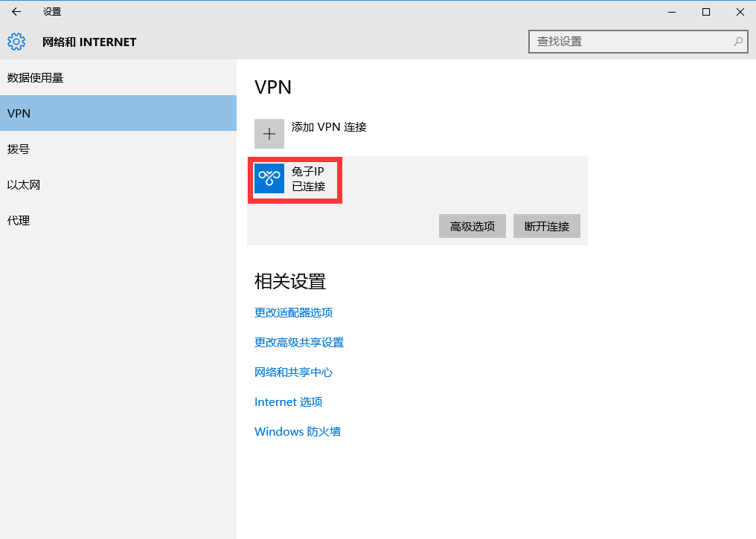Viewport: 756px width, 539px height.
Task: Open Internet 选项
Action: (288, 401)
